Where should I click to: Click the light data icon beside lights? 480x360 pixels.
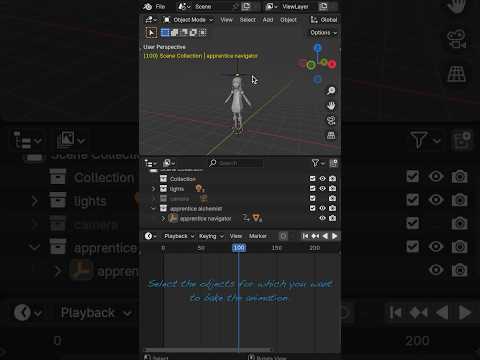pyautogui.click(x=200, y=189)
